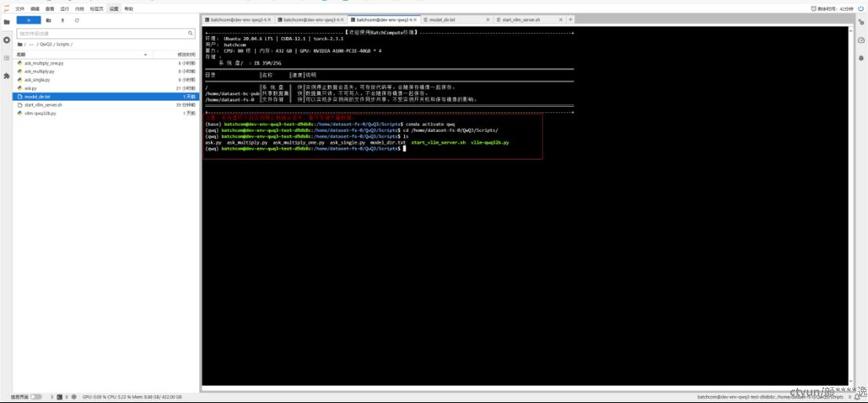
Task: Open the extension manager puzzle icon
Action: (6, 75)
